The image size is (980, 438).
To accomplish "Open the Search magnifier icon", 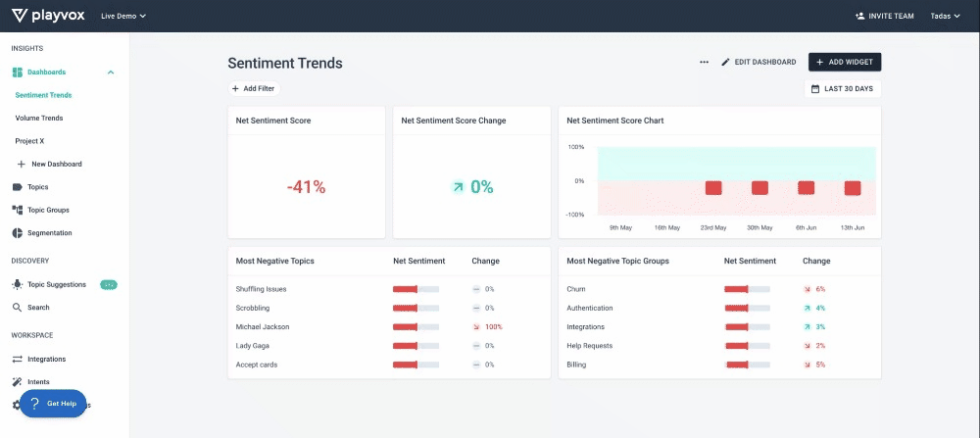I will coord(17,308).
